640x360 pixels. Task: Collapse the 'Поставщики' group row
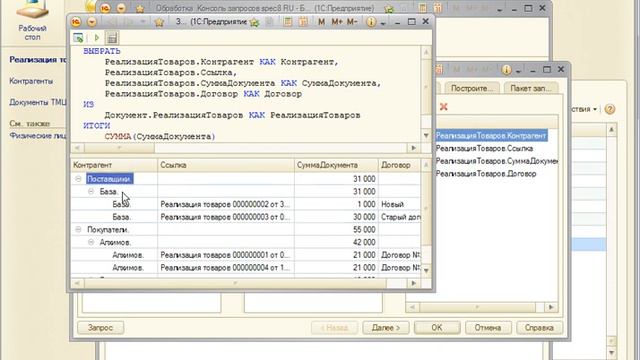pos(78,179)
